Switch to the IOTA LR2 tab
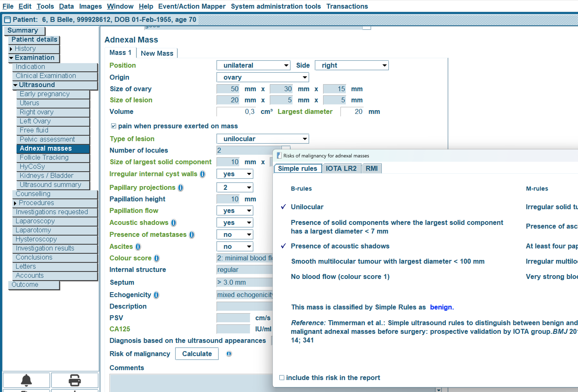 click(x=341, y=168)
